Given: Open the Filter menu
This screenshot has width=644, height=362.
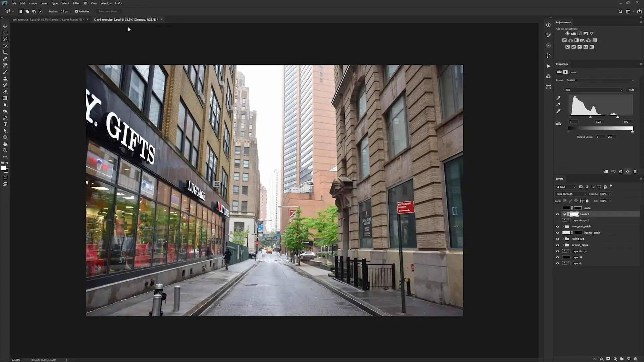Looking at the screenshot, I should click(x=76, y=3).
